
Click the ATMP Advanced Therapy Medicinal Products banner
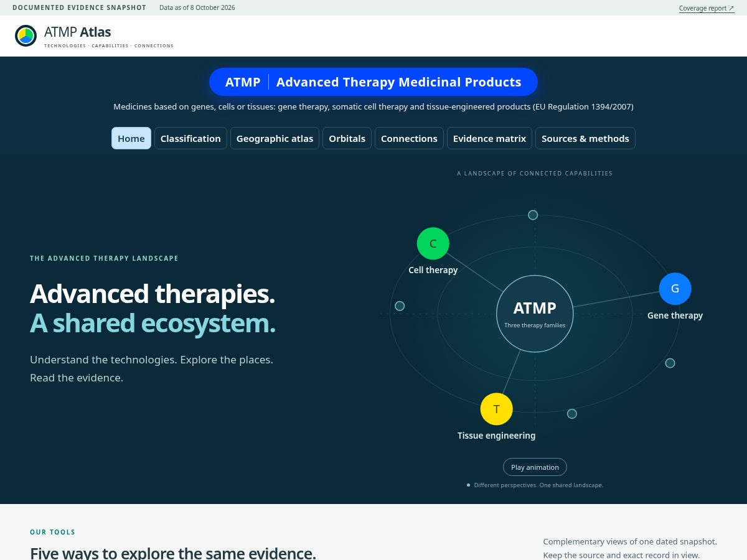[374, 82]
